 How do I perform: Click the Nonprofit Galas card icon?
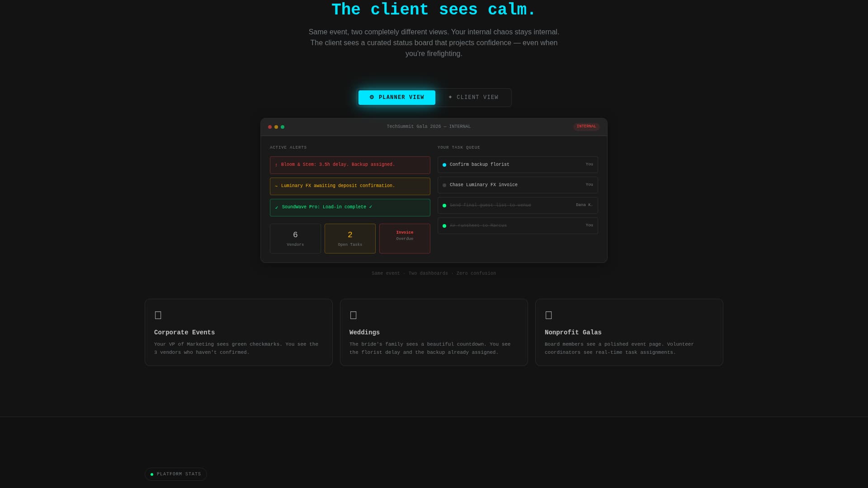tap(548, 315)
